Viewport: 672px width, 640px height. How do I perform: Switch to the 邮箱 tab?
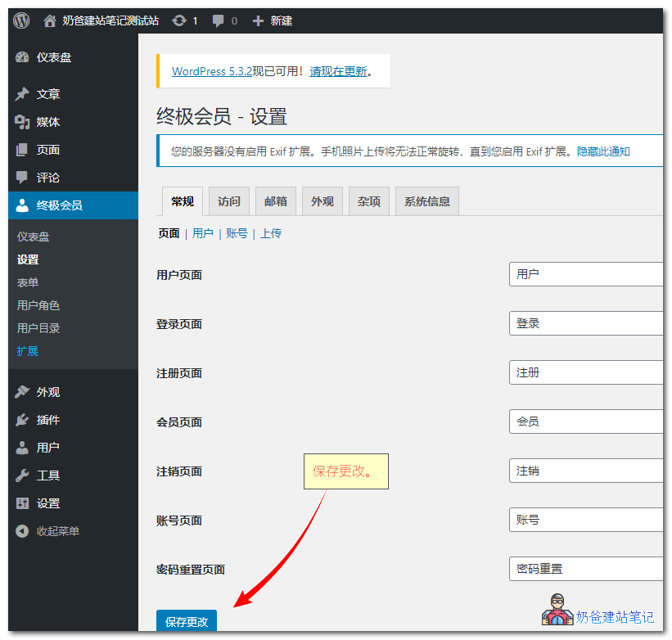click(276, 201)
